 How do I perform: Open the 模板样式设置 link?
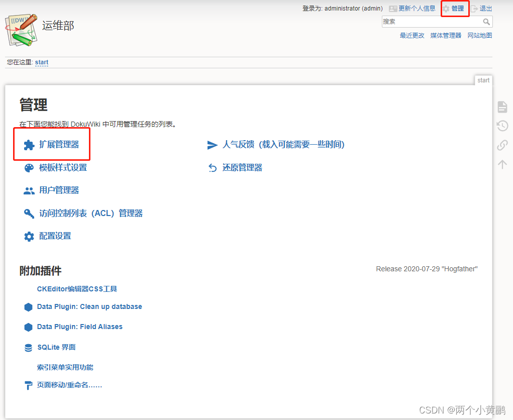pyautogui.click(x=63, y=167)
